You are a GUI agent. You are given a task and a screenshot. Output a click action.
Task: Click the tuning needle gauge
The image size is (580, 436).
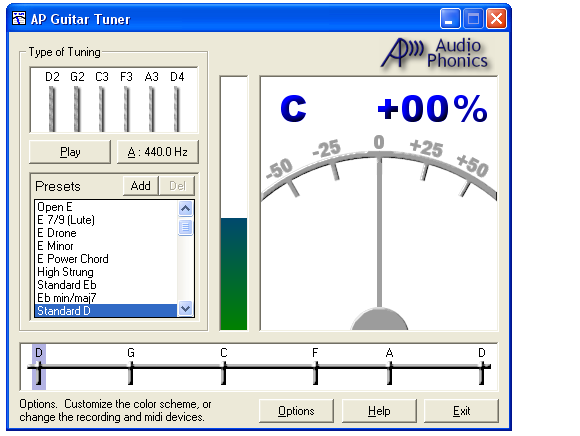(x=379, y=233)
